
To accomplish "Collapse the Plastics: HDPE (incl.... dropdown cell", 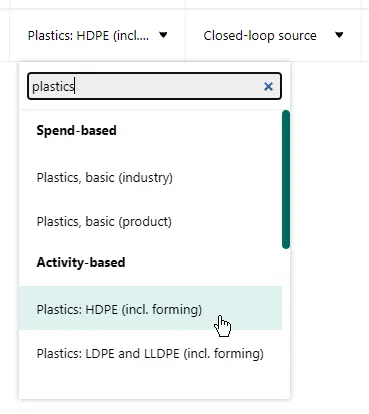I will pos(98,35).
